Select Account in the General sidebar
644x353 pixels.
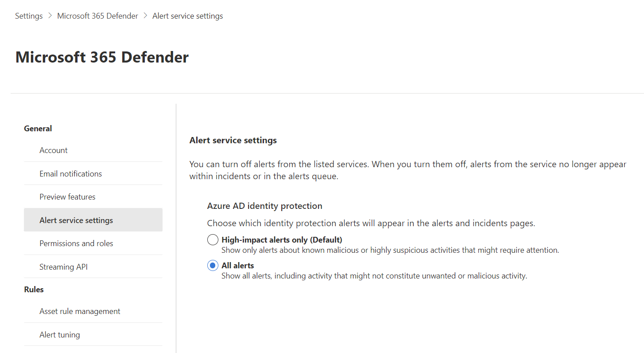point(53,150)
